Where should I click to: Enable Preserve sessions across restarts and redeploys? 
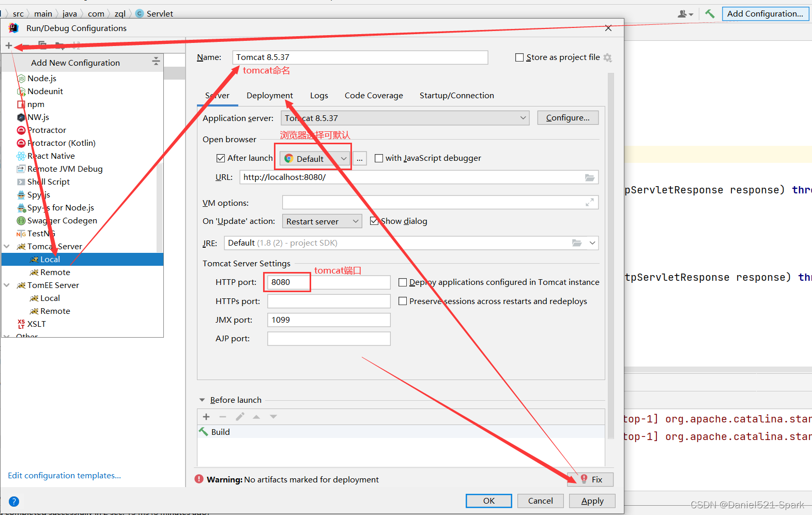click(403, 301)
